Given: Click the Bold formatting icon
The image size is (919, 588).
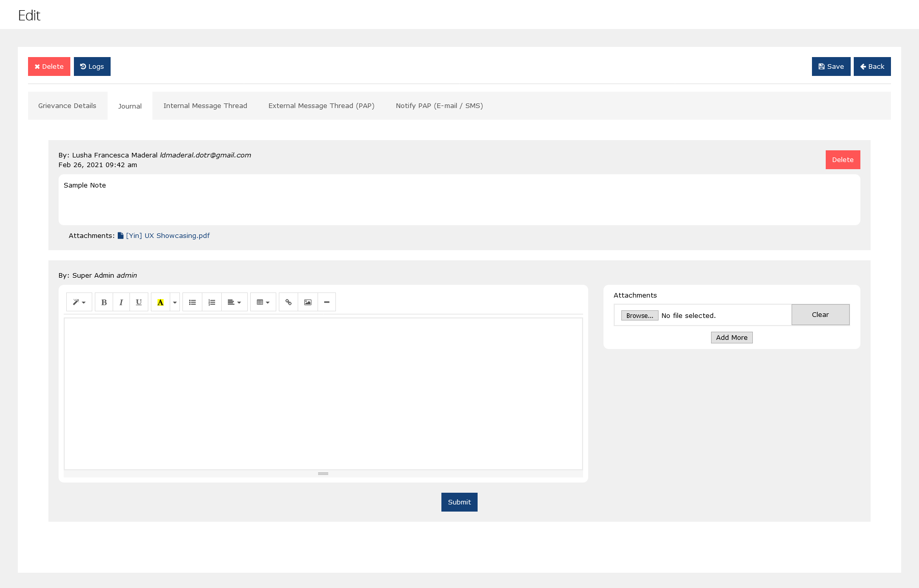Looking at the screenshot, I should (x=104, y=302).
